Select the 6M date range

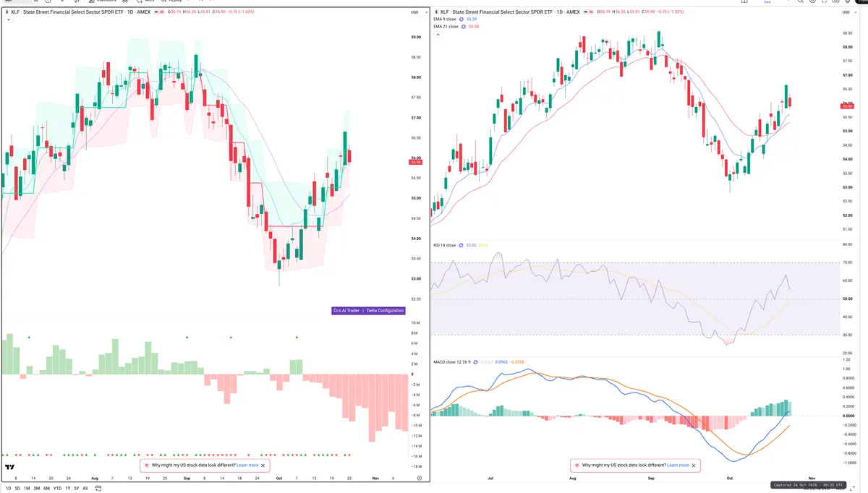point(46,489)
